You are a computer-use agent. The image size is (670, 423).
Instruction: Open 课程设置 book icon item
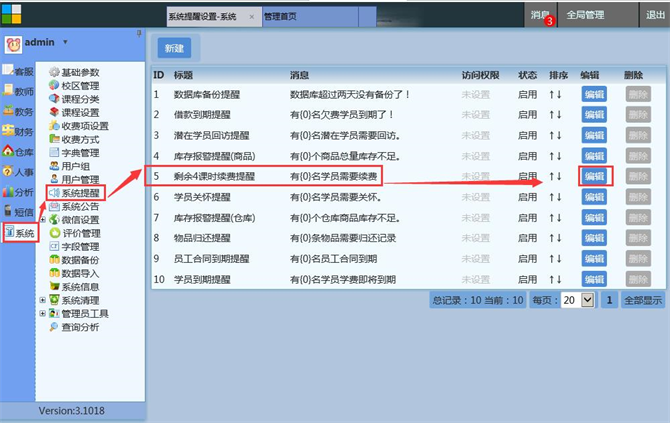point(74,112)
